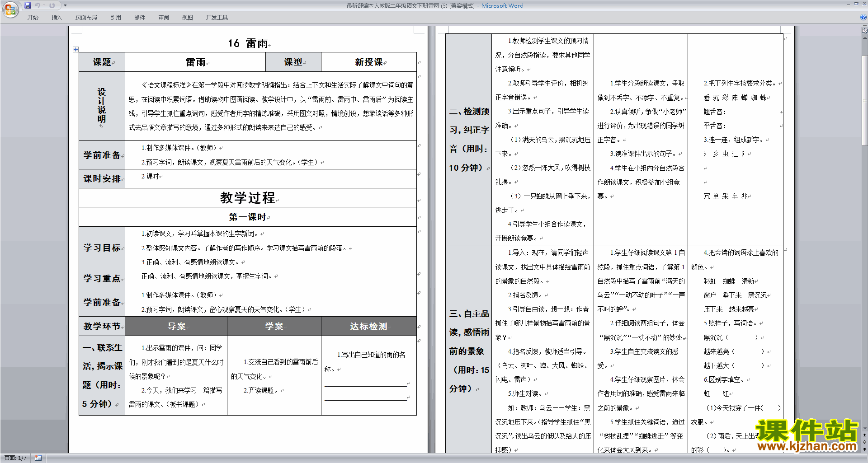The width and height of the screenshot is (868, 463).
Task: Click the table move handle above 课题
Action: [x=75, y=49]
